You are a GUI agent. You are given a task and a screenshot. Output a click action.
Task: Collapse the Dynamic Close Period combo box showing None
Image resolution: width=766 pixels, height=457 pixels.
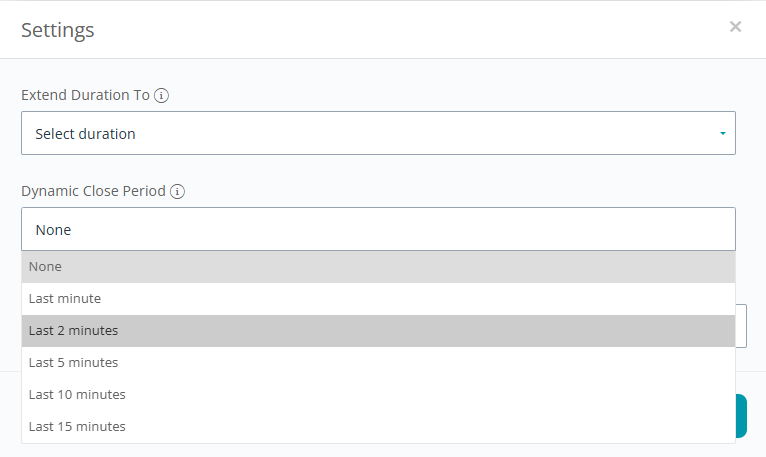pyautogui.click(x=378, y=229)
